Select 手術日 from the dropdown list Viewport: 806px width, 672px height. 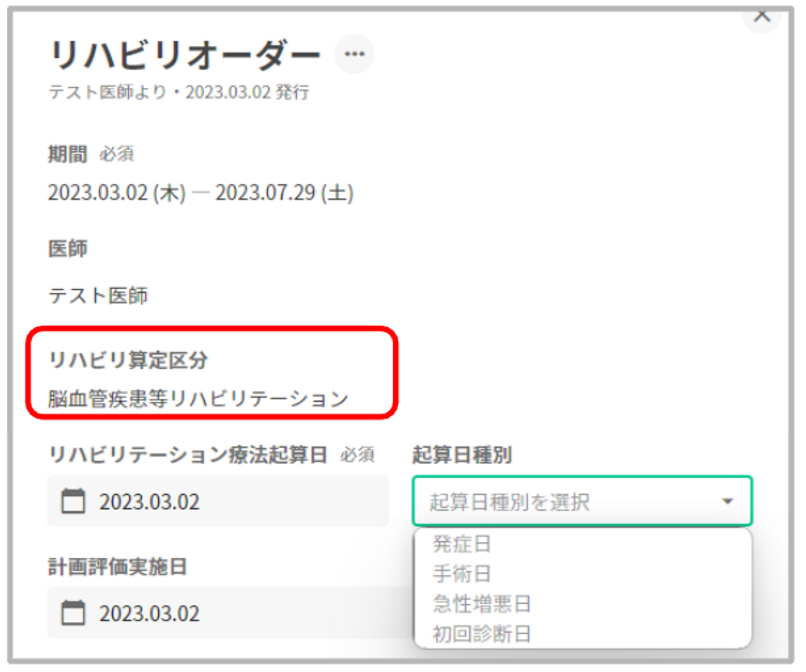coord(461,574)
